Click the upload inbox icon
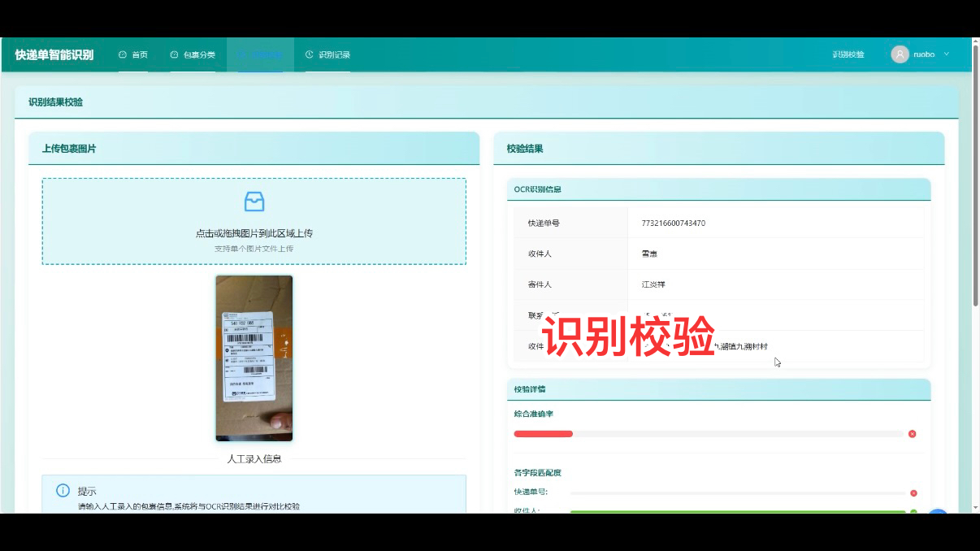980x551 pixels. 254,202
